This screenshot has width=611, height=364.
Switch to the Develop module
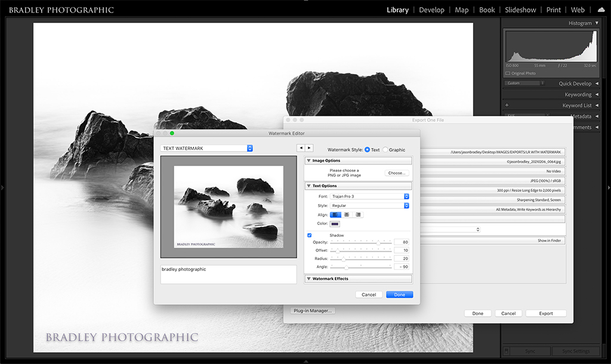coord(431,10)
